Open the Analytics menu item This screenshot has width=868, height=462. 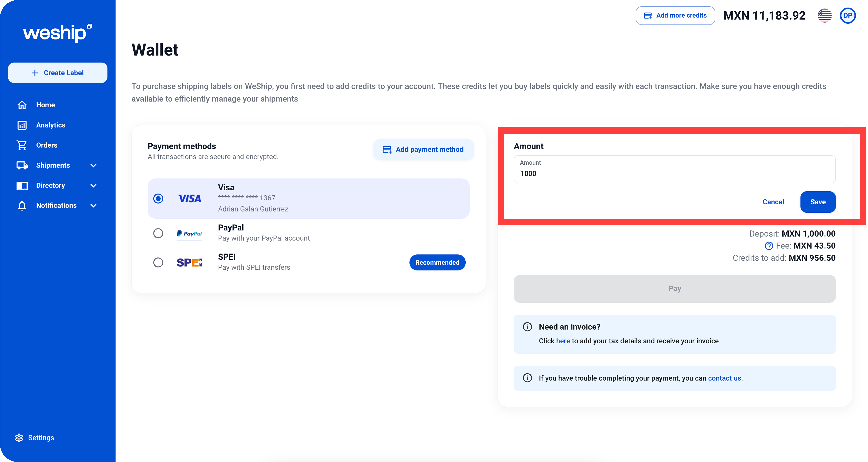click(x=50, y=125)
